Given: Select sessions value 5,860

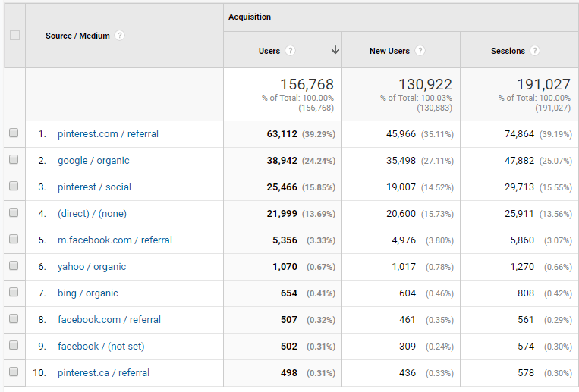Looking at the screenshot, I should coord(522,240).
